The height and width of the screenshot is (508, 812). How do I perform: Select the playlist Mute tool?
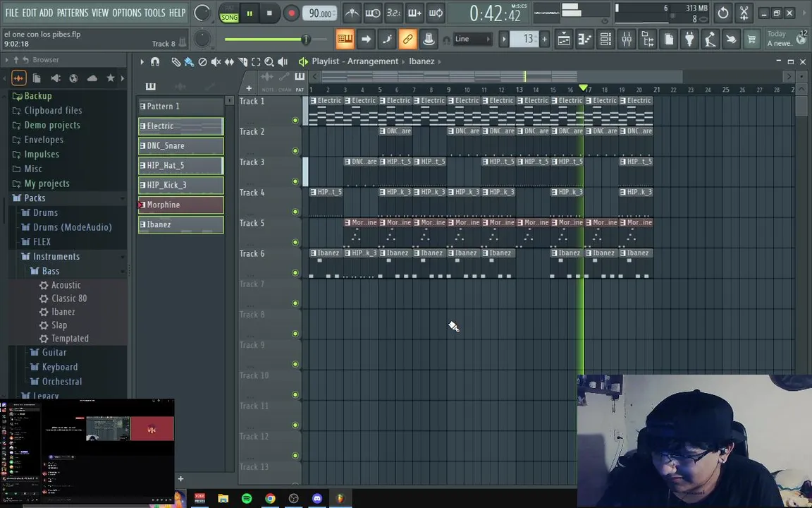click(216, 62)
